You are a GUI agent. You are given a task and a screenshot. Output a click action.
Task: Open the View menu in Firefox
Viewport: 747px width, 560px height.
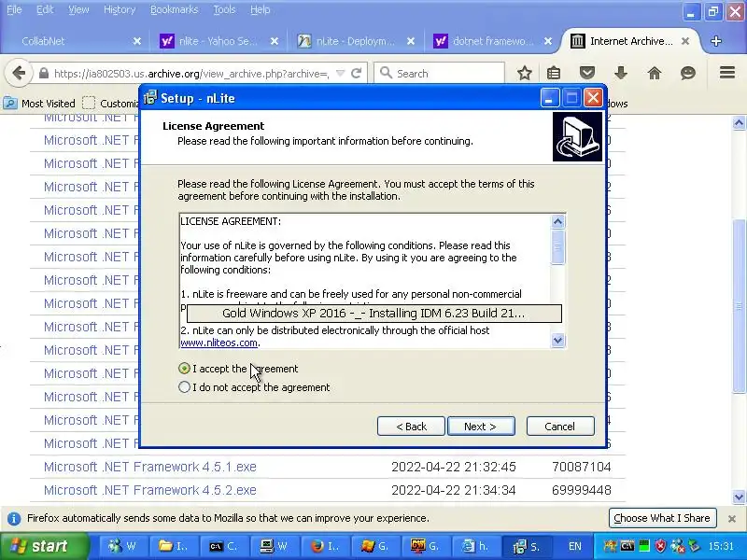(78, 9)
